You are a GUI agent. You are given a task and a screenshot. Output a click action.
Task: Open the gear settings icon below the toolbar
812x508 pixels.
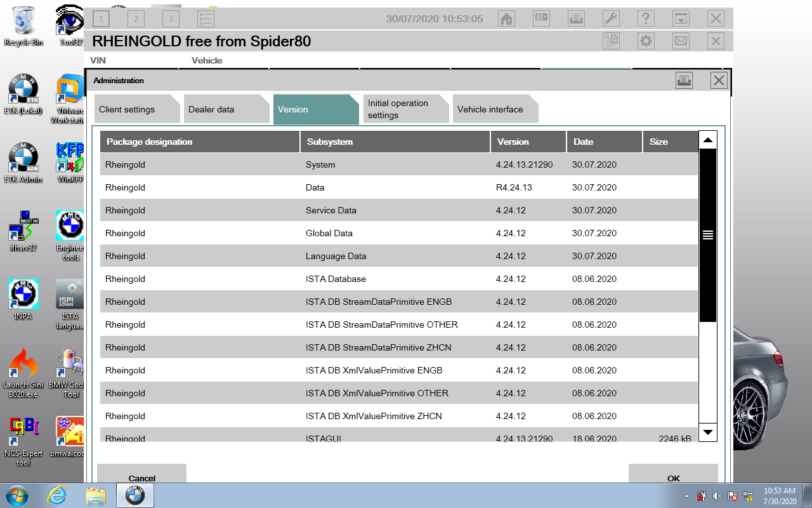point(646,41)
